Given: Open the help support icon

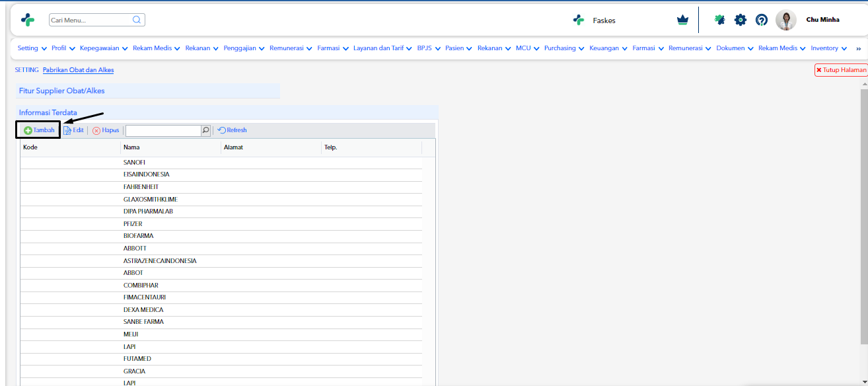Looking at the screenshot, I should [x=762, y=20].
